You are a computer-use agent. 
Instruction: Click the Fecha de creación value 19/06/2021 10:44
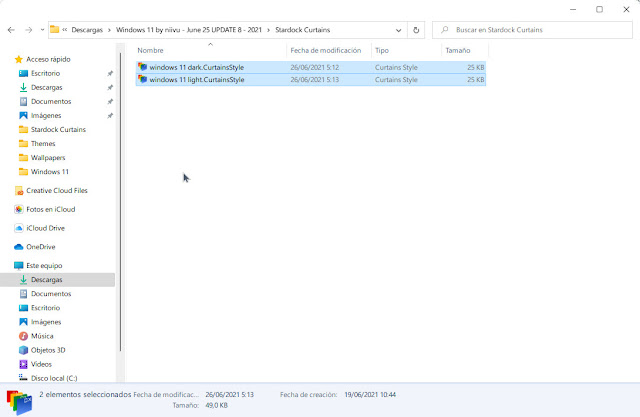click(370, 395)
